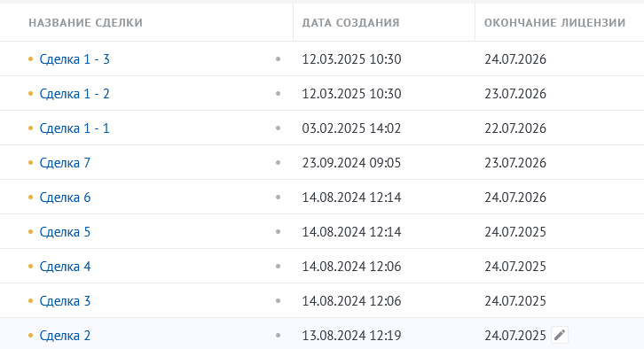The width and height of the screenshot is (644, 349).
Task: Open the Сделка 1 - 3 deal link
Action: (x=75, y=59)
